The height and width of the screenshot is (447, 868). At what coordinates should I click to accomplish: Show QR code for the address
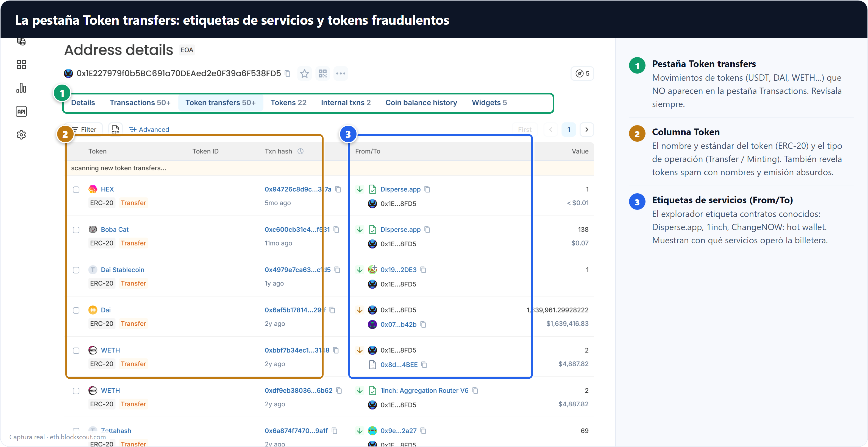(x=322, y=73)
